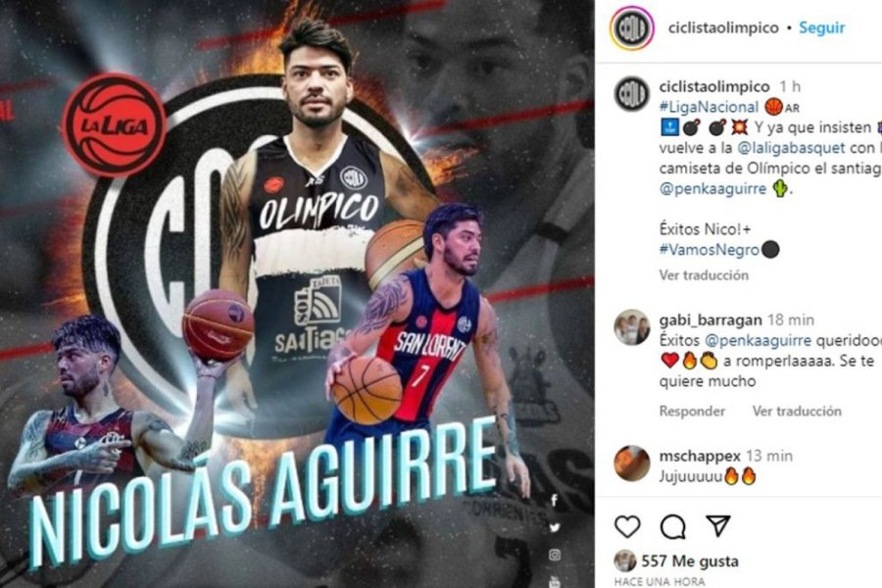Screen dimensions: 882x588
Task: Like the post with heart icon
Action: [627, 526]
